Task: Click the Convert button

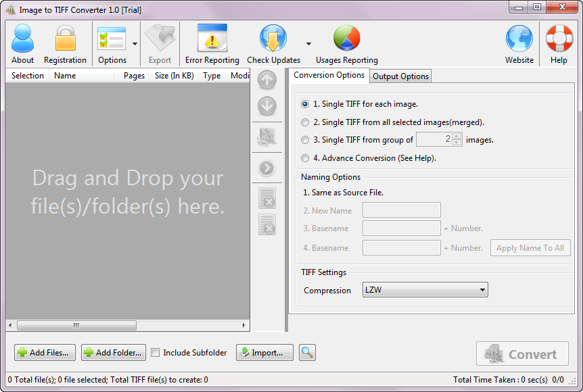Action: 522,353
